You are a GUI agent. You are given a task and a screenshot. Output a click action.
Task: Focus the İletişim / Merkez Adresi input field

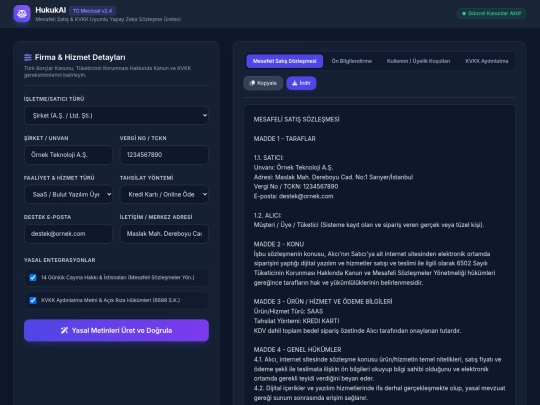coord(164,233)
